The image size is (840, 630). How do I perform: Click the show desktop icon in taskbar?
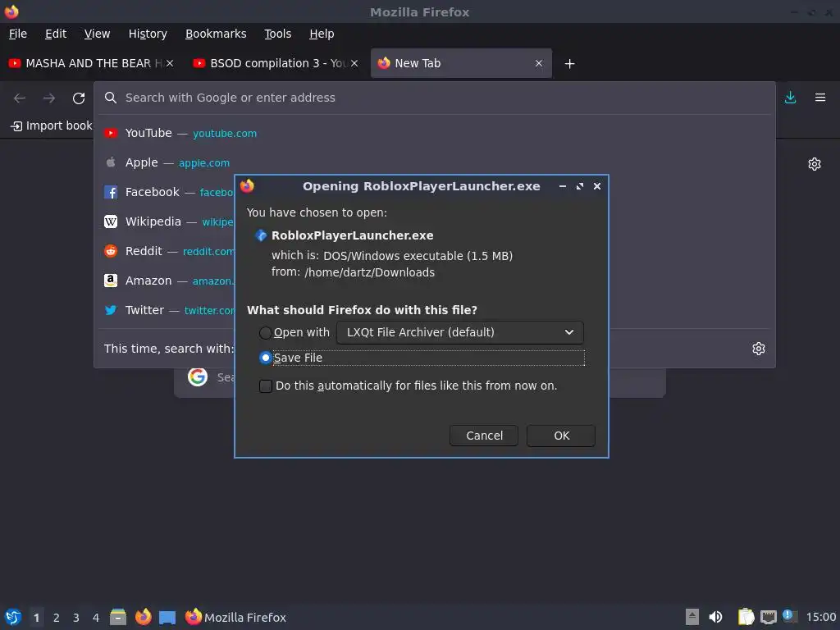167,617
